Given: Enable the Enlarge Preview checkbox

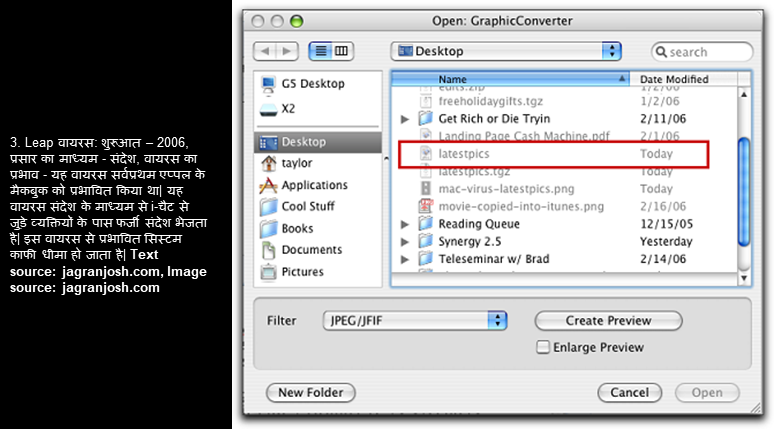Looking at the screenshot, I should [543, 348].
